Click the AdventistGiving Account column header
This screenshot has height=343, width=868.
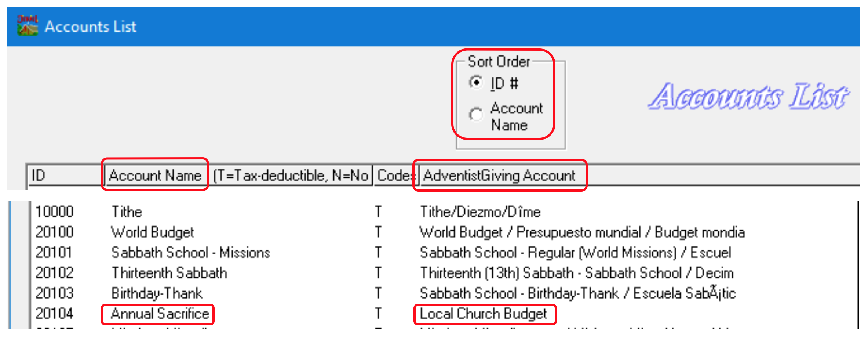pyautogui.click(x=499, y=176)
